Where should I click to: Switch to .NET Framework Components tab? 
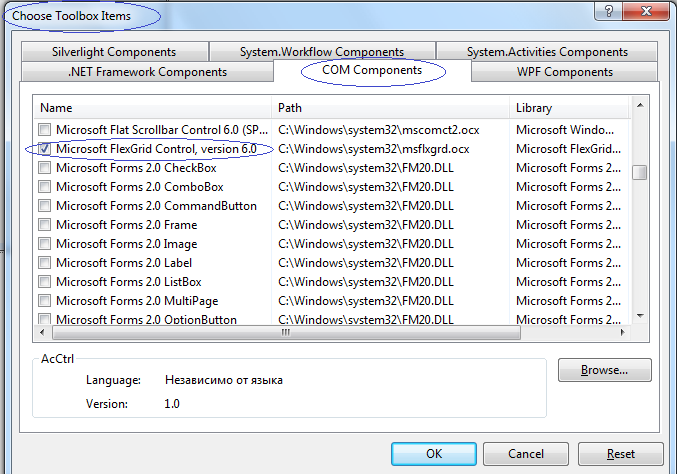147,72
